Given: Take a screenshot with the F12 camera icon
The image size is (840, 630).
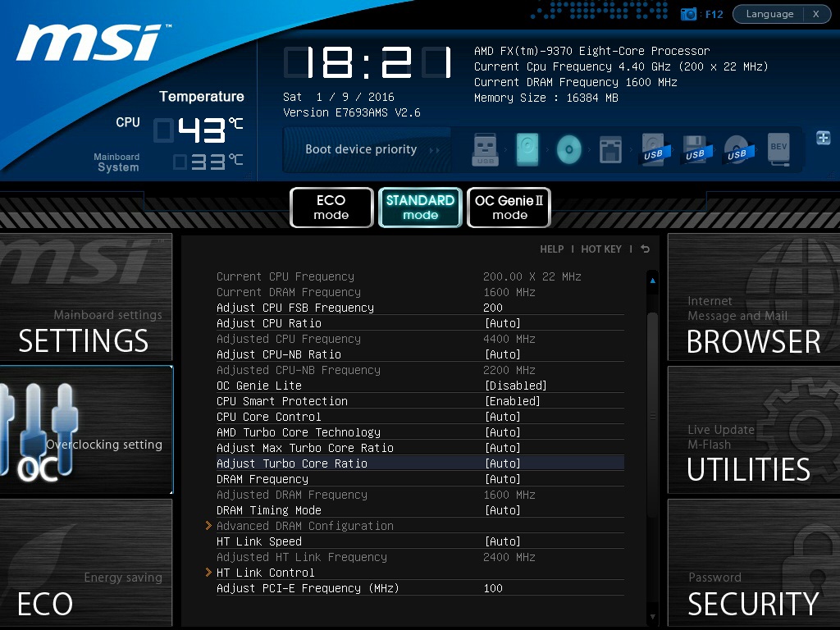Looking at the screenshot, I should pos(688,14).
